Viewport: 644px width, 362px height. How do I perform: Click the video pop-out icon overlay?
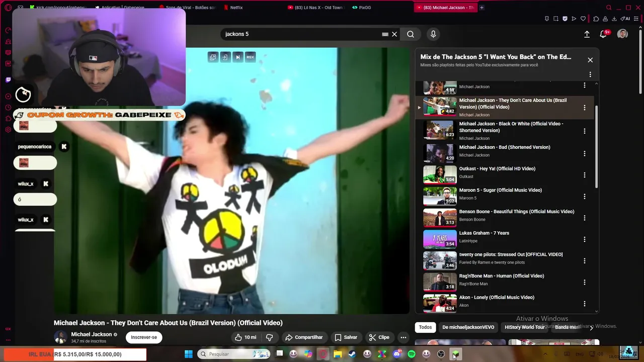coord(213,57)
